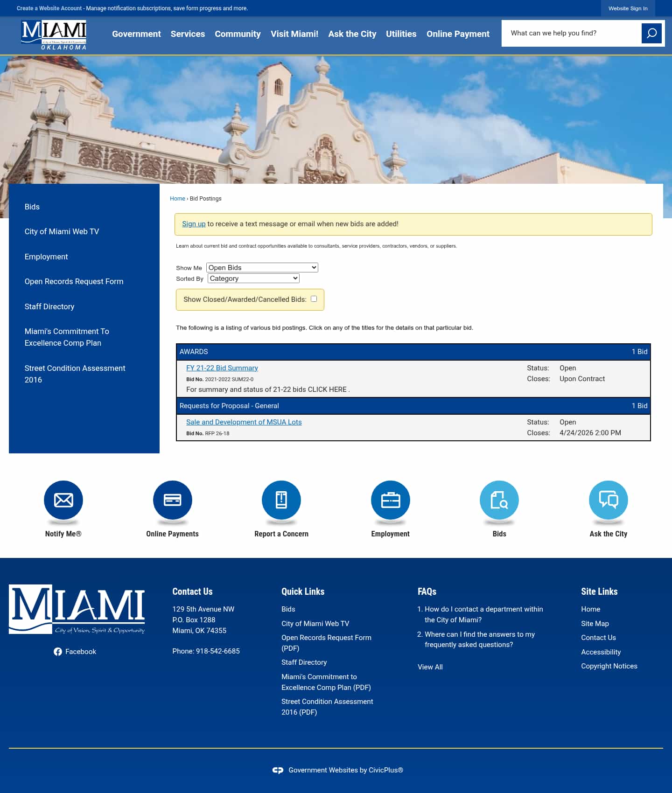
Task: Click the Miami Oklahoma header logo
Action: click(54, 35)
